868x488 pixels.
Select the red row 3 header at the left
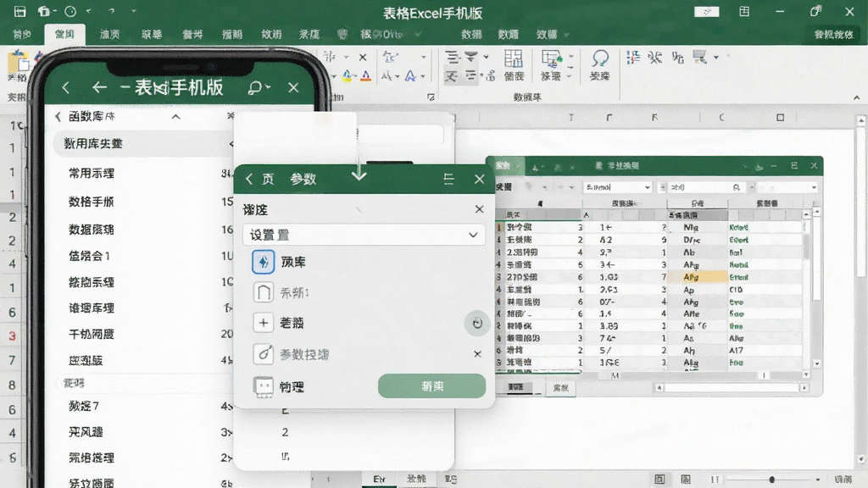pyautogui.click(x=12, y=335)
